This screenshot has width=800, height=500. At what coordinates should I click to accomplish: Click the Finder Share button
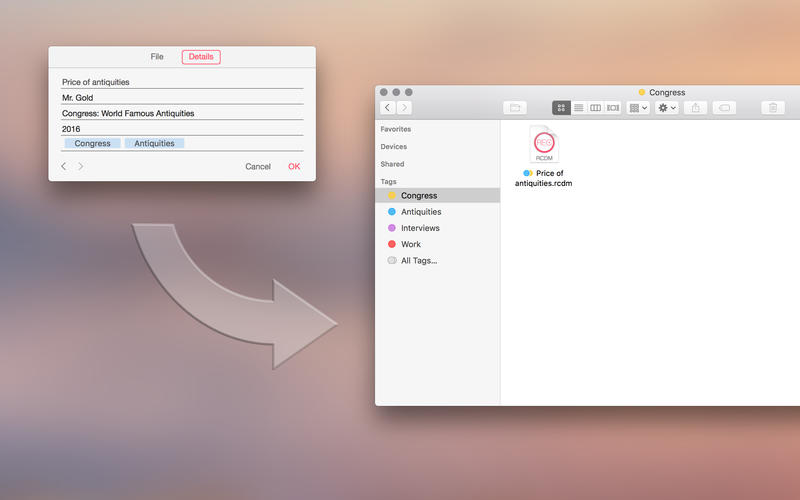tap(695, 108)
